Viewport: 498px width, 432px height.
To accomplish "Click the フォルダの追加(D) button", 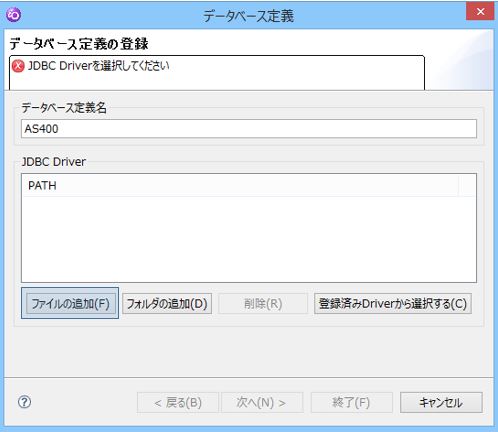I will (167, 303).
